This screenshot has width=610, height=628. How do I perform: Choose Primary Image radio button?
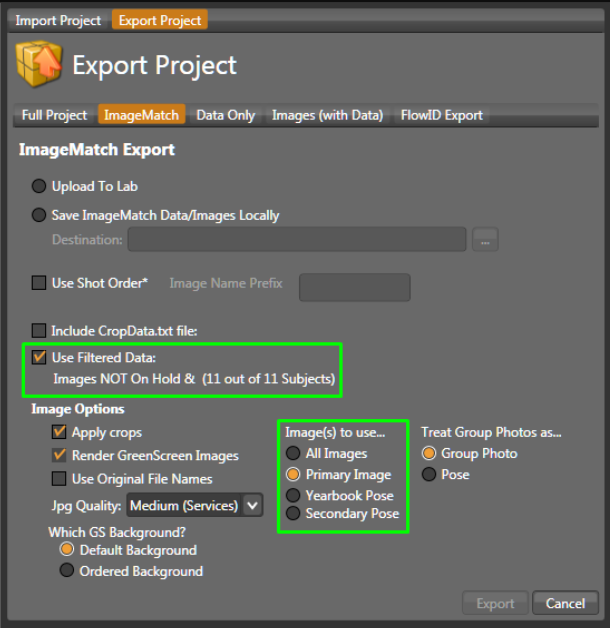point(293,475)
